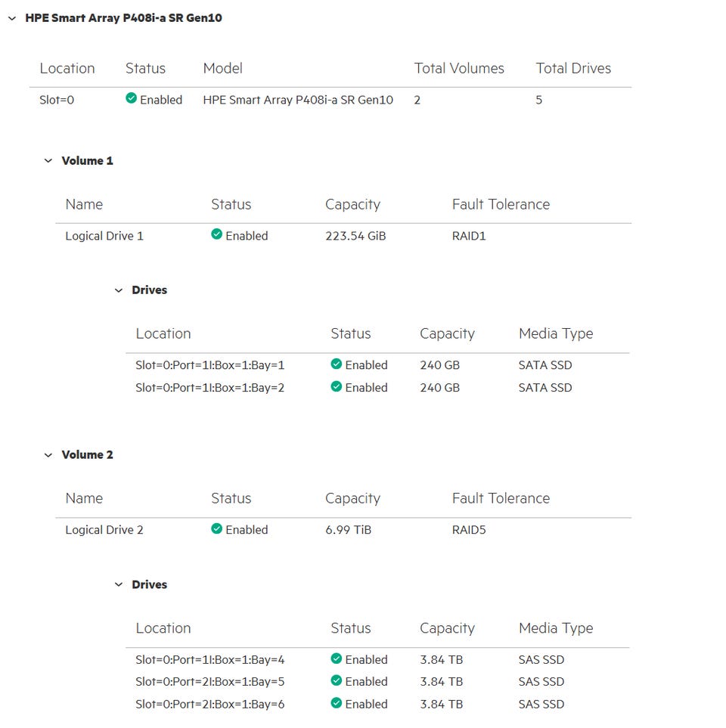The image size is (726, 728).
Task: Collapse Drives list under Volume 2
Action: tap(119, 584)
